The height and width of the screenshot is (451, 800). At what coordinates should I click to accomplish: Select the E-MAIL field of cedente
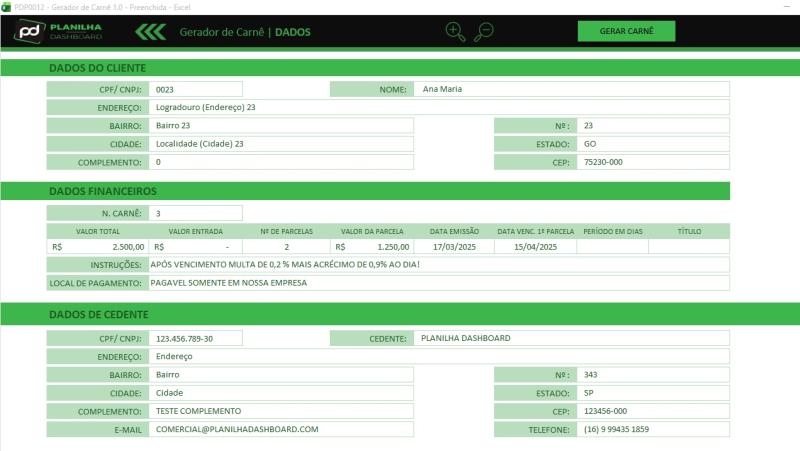[282, 429]
